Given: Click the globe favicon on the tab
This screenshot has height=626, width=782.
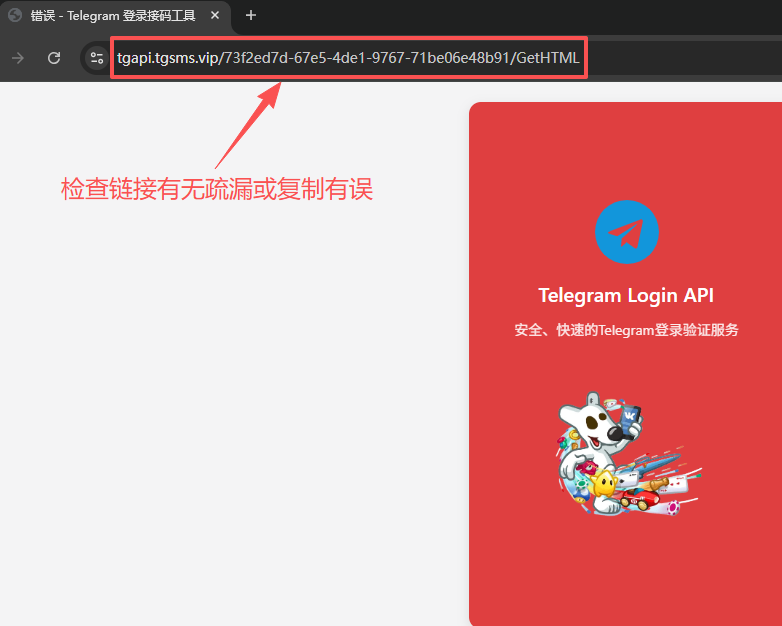Looking at the screenshot, I should 15,15.
